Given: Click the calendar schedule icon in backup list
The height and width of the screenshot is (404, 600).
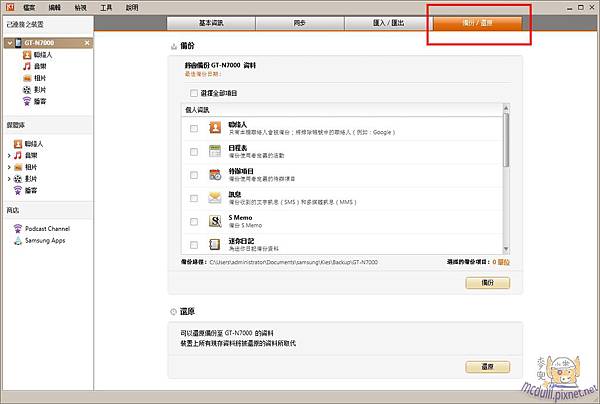Looking at the screenshot, I should (x=215, y=151).
